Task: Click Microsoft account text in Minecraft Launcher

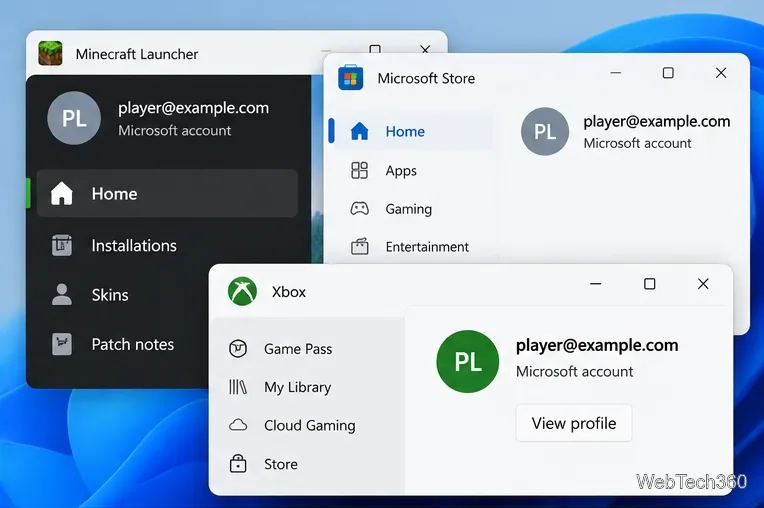Action: tap(174, 131)
